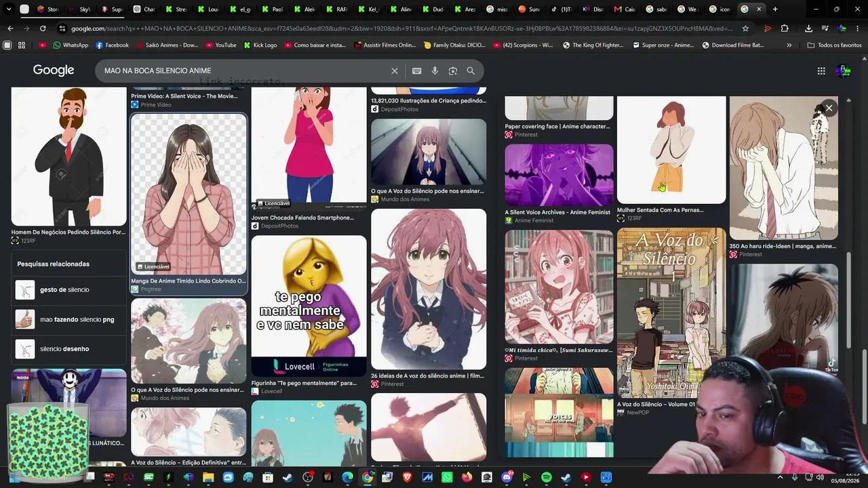
Task: Open the 'Mi timida chica' Pinterest image
Action: (559, 287)
